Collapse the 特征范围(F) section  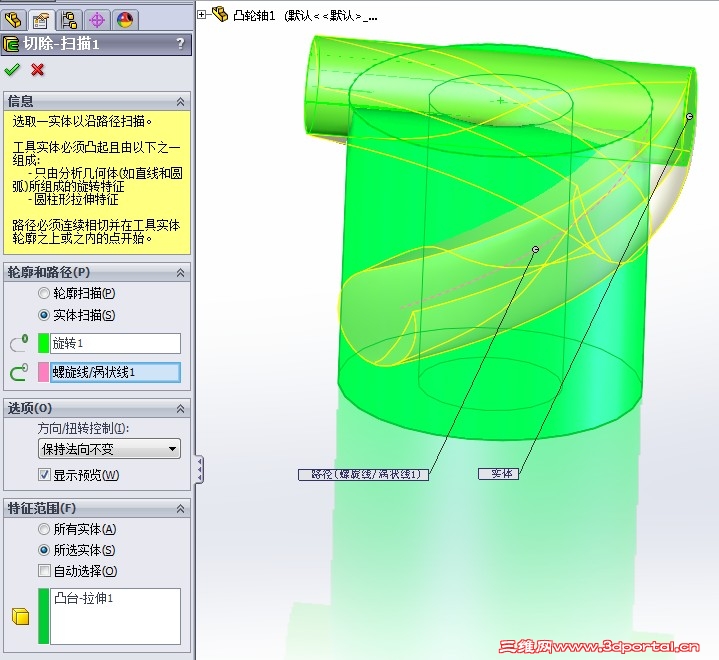click(180, 509)
